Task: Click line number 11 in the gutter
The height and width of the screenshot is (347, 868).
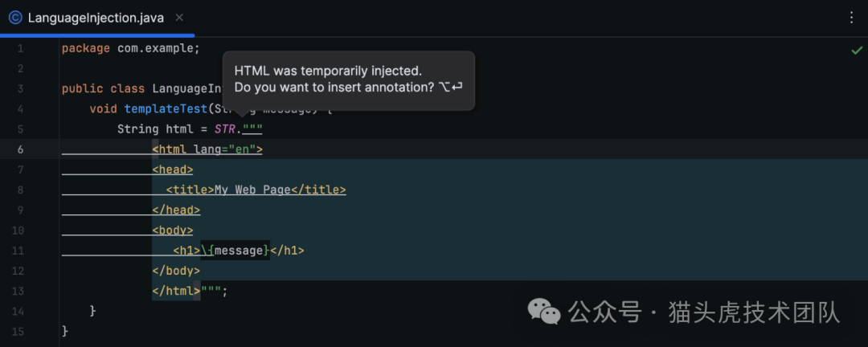Action: (x=20, y=251)
